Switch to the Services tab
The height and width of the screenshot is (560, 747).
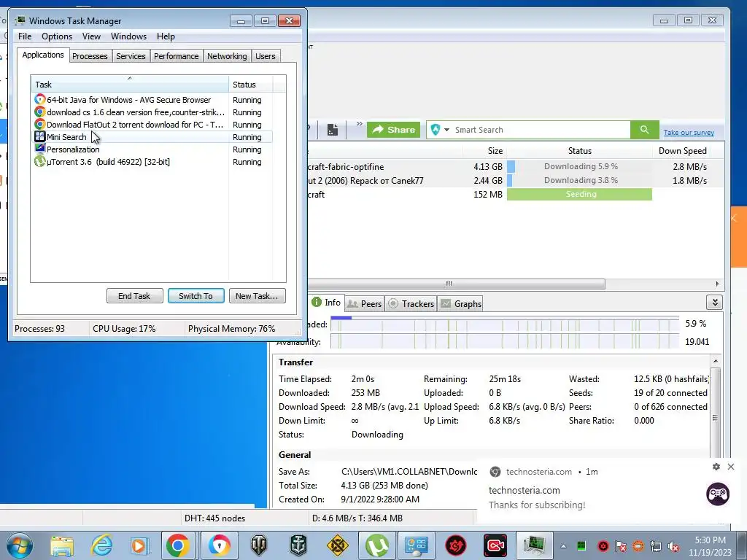(x=131, y=56)
